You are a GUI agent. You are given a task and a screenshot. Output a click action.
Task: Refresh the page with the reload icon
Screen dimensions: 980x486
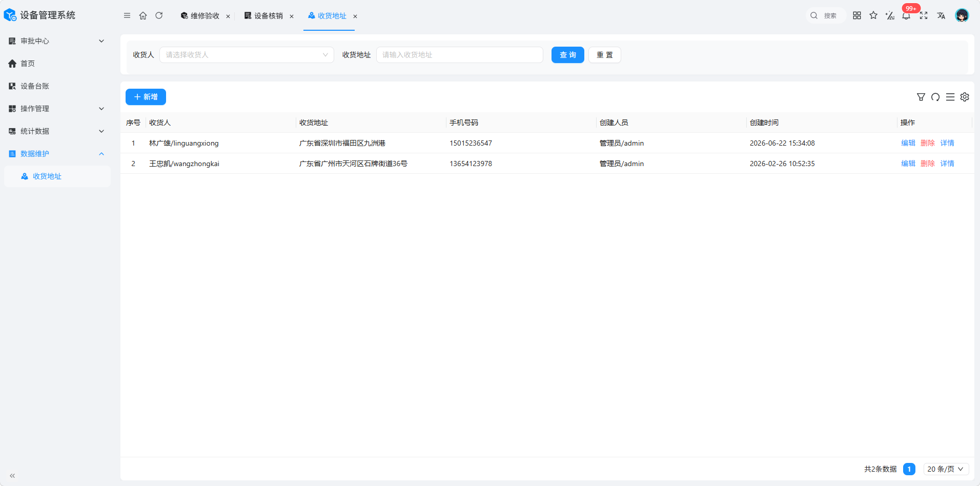click(159, 15)
